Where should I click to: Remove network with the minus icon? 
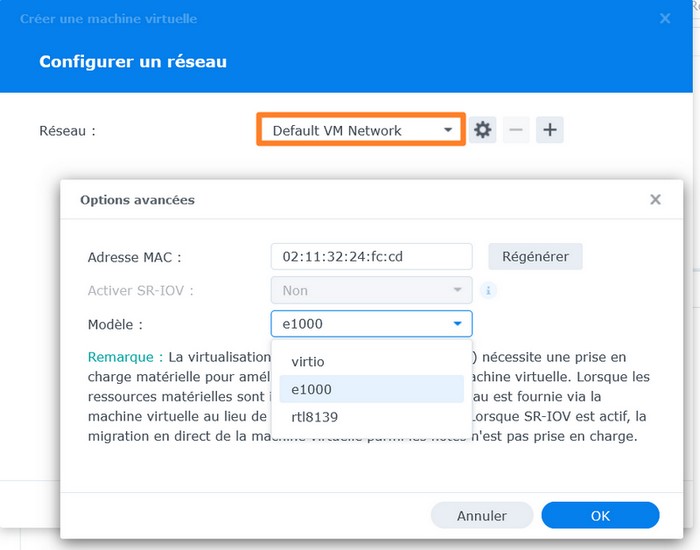click(516, 130)
